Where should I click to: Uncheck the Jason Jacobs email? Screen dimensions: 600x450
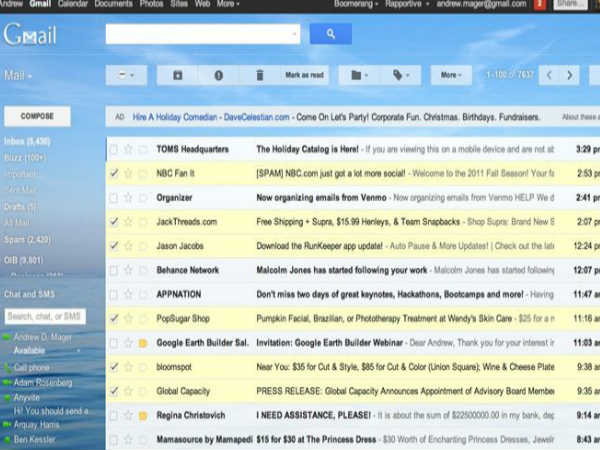tap(114, 246)
